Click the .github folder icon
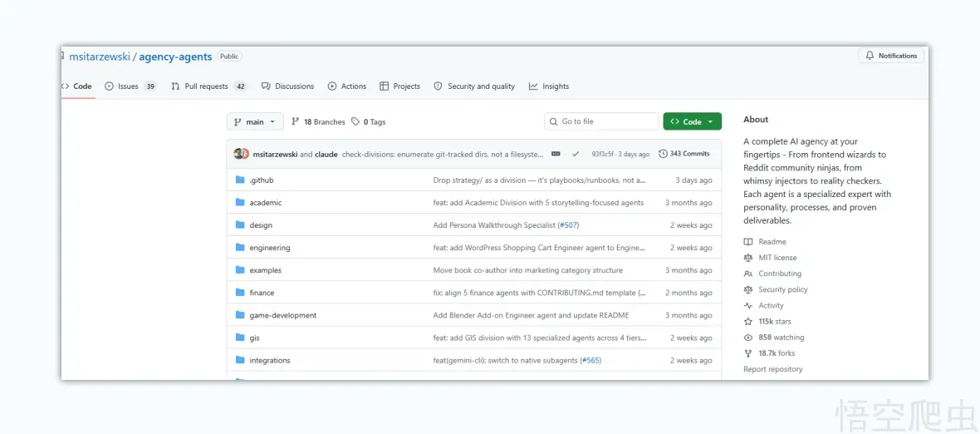Viewport: 980px width, 434px height. (240, 180)
